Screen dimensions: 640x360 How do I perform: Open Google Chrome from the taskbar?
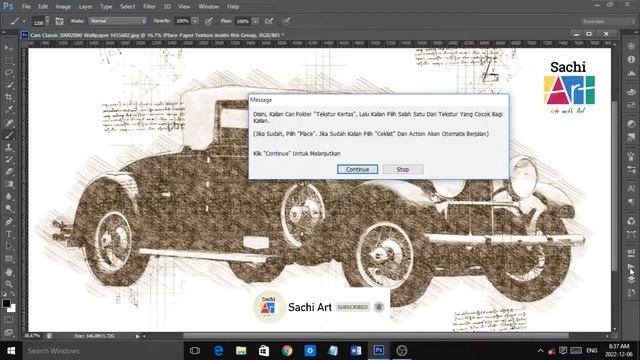click(x=287, y=351)
